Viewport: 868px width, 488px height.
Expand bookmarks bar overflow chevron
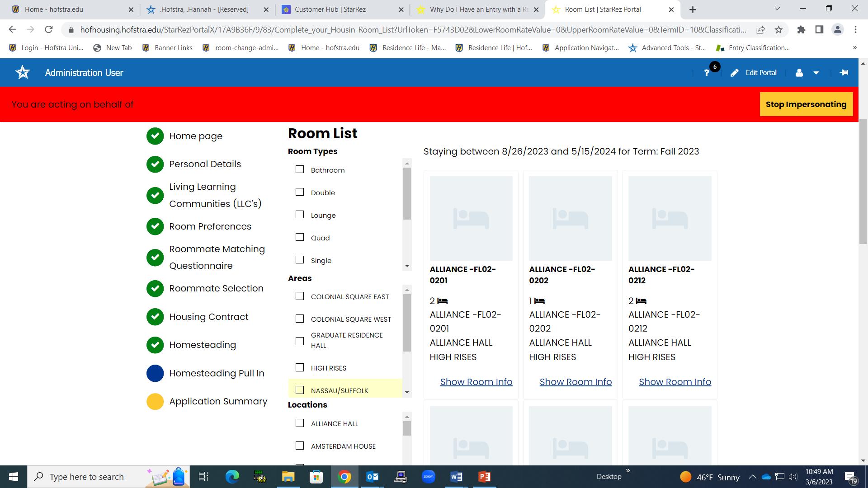[x=854, y=47]
